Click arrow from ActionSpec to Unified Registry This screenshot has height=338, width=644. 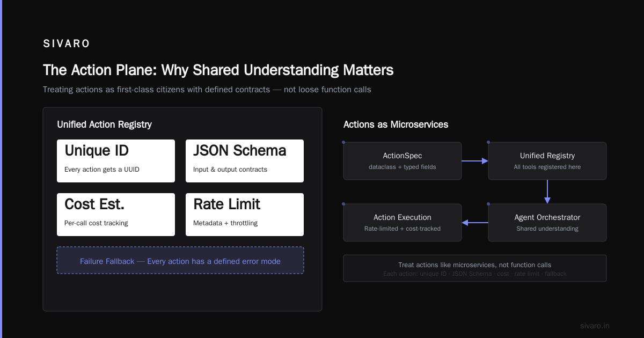(475, 161)
